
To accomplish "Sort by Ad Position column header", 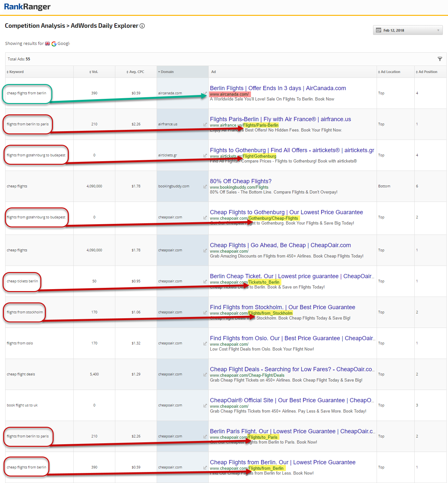I will [x=428, y=72].
